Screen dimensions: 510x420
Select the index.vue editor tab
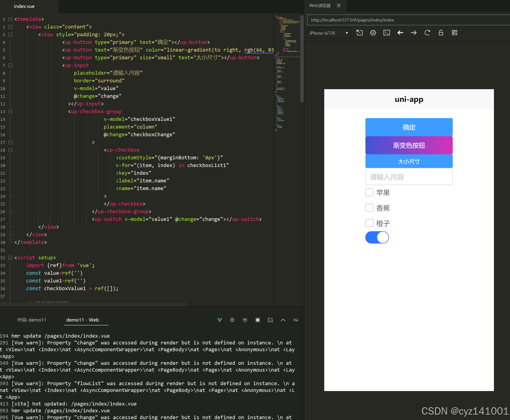click(24, 6)
